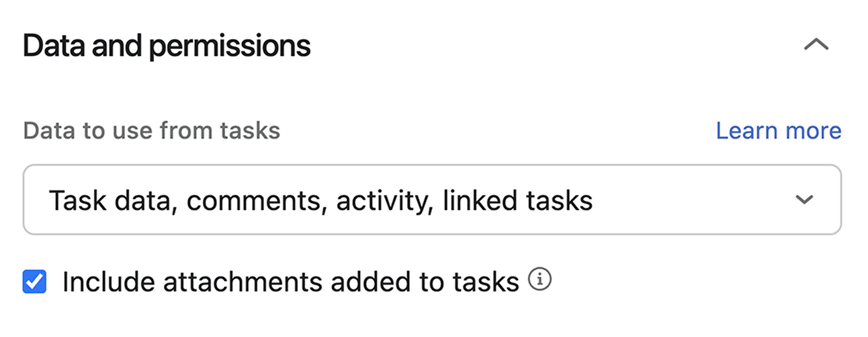The image size is (868, 337).
Task: Select the Data to use from tasks combo box
Action: coord(431,200)
